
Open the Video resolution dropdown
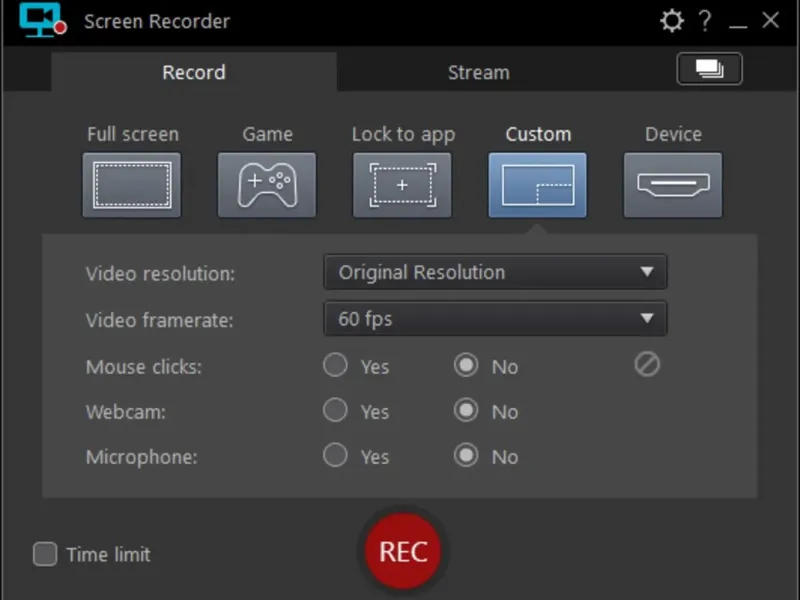495,272
